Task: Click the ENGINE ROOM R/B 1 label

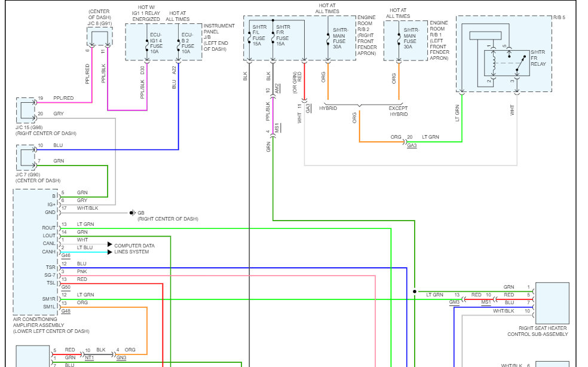Action: (x=439, y=40)
